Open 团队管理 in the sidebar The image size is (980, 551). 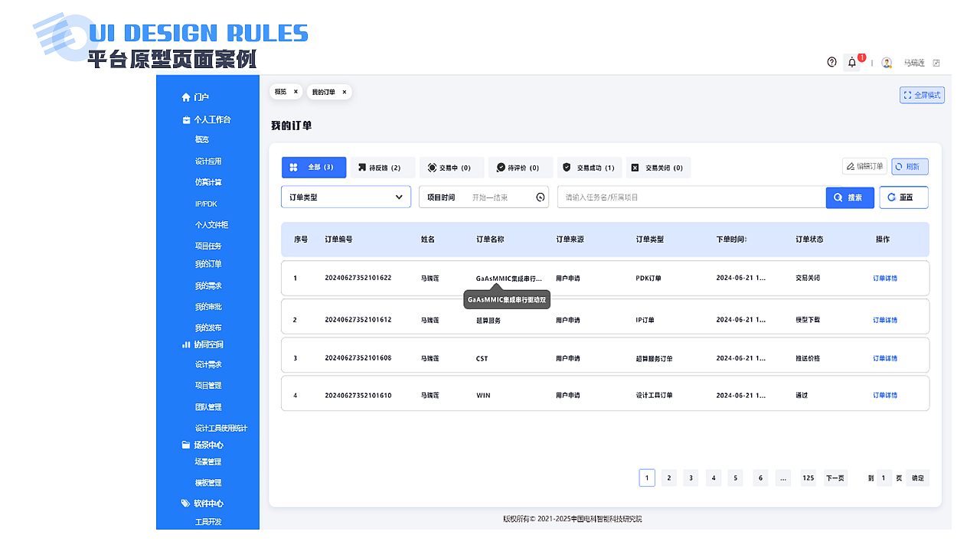tap(208, 407)
